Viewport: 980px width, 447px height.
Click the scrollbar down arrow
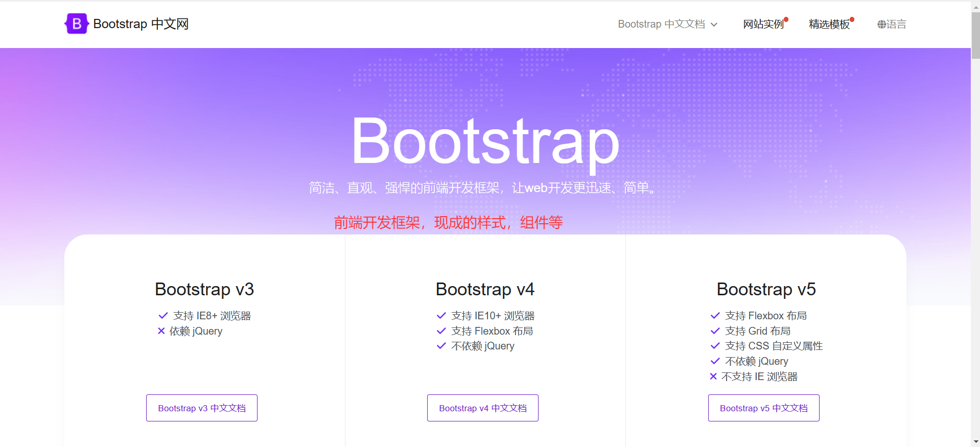pyautogui.click(x=975, y=442)
